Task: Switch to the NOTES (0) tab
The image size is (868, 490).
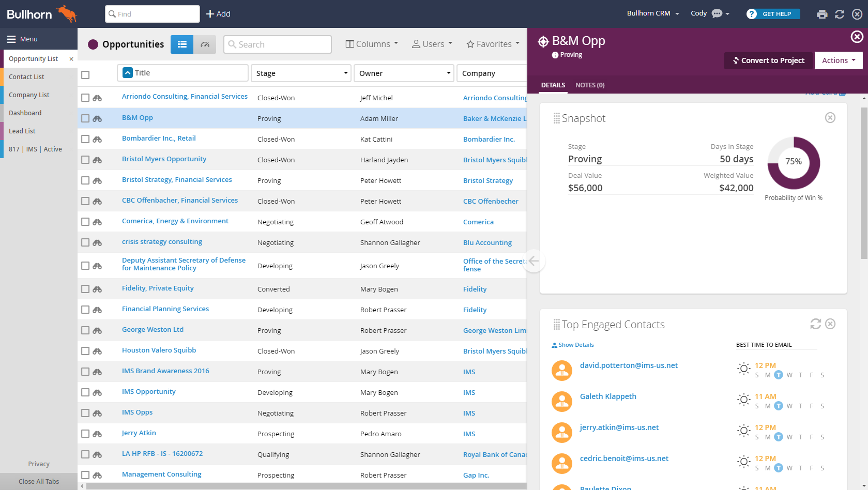Action: tap(590, 85)
